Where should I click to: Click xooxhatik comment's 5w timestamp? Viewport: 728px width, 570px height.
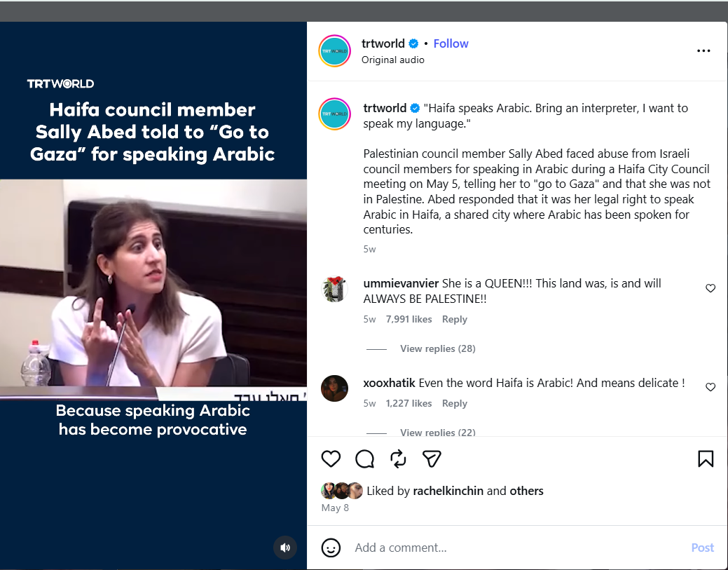(369, 403)
